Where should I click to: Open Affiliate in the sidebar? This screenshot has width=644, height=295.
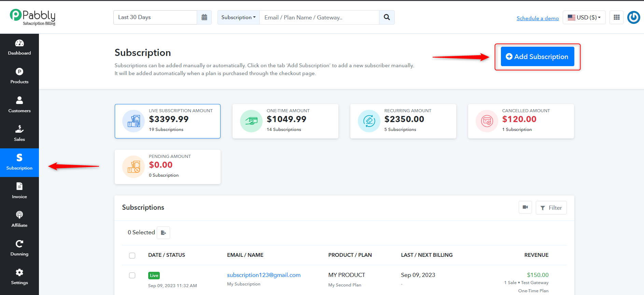point(19,220)
